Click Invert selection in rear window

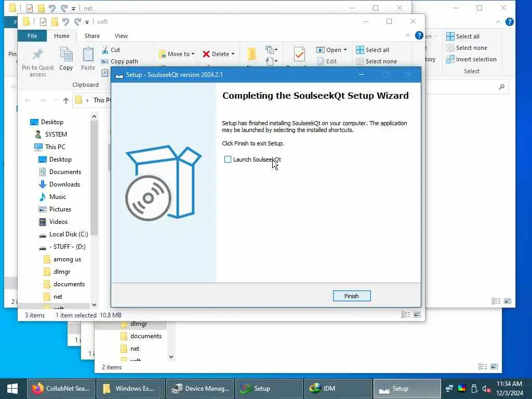point(472,59)
